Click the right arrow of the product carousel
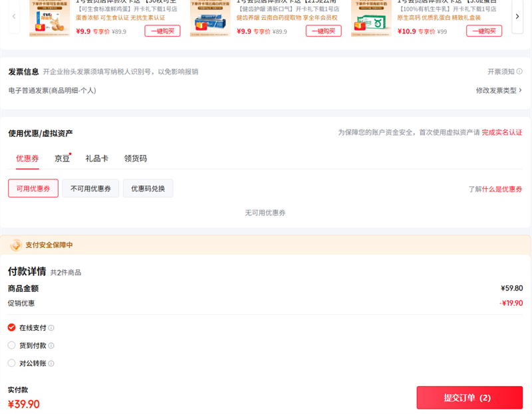 517,17
